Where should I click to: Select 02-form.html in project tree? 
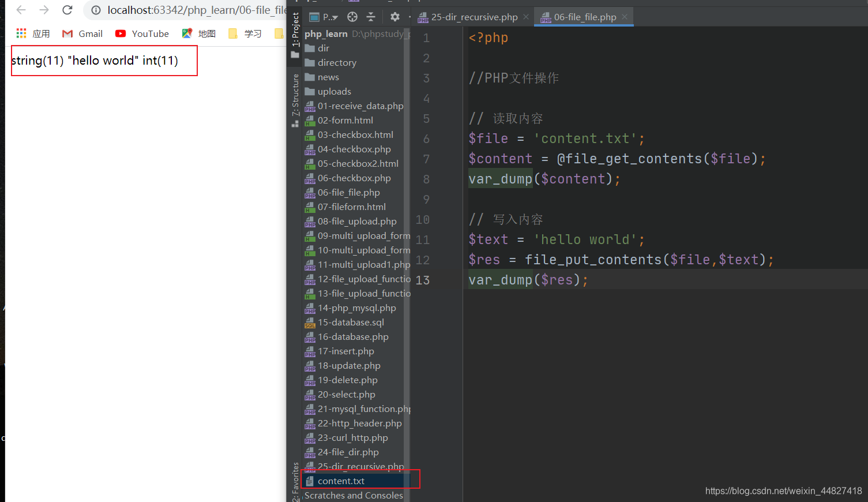click(339, 120)
